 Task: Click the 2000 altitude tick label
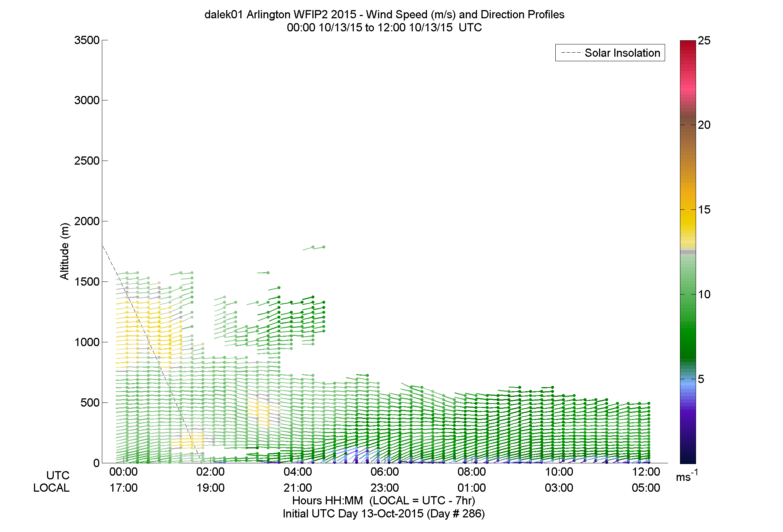[87, 221]
